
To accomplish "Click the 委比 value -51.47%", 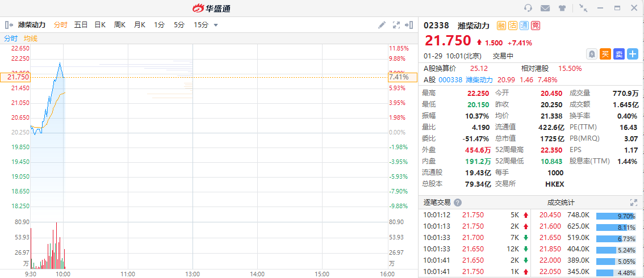I will point(475,138).
